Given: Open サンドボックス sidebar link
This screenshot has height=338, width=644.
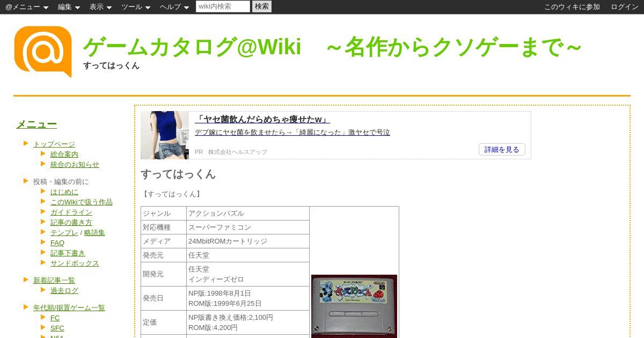Looking at the screenshot, I should pyautogui.click(x=75, y=263).
